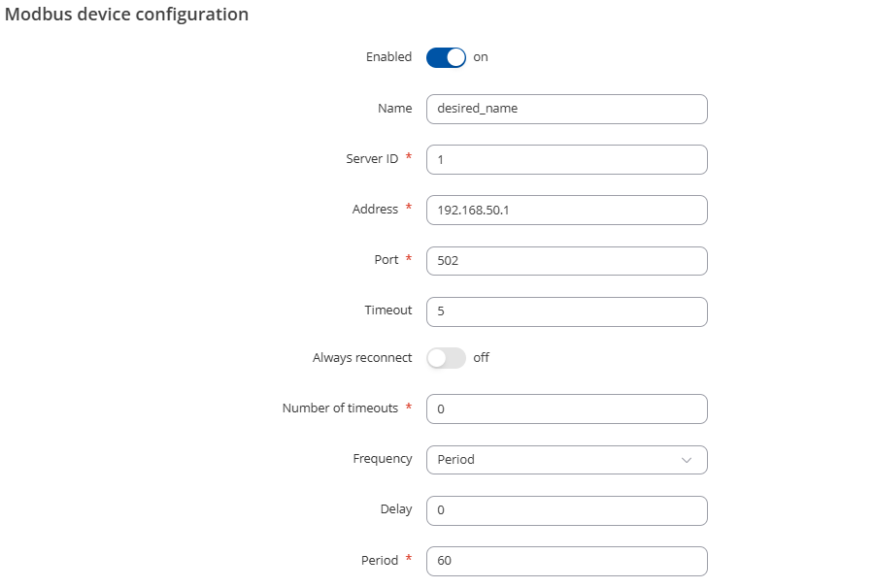
Task: Click the Server ID label
Action: (x=372, y=159)
